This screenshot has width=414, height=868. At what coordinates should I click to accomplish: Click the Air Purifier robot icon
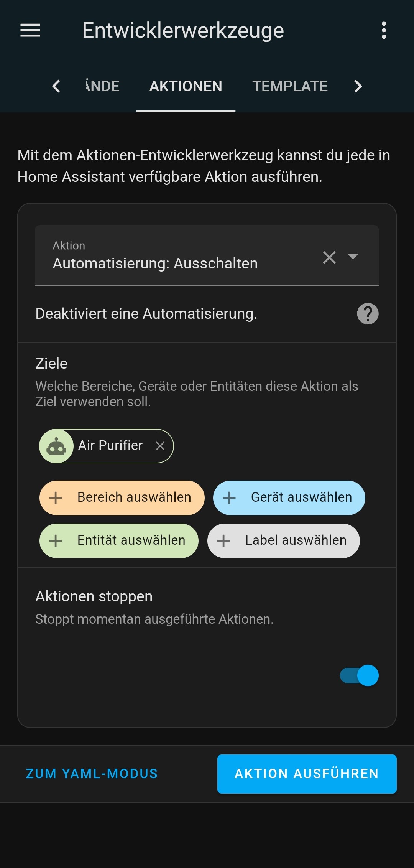[x=56, y=446]
